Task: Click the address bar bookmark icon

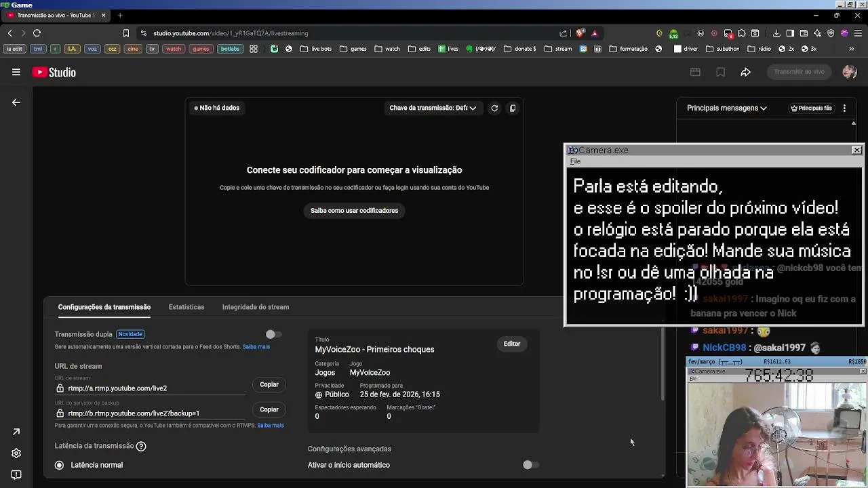Action: [x=125, y=33]
